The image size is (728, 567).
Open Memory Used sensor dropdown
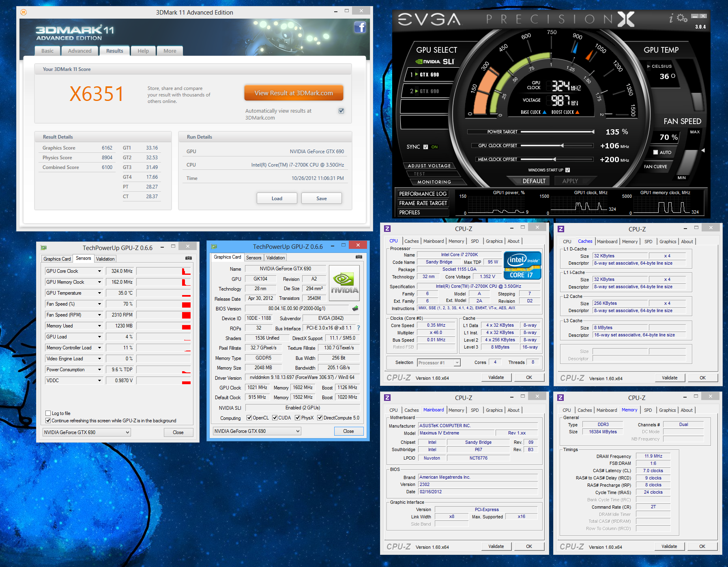click(99, 326)
